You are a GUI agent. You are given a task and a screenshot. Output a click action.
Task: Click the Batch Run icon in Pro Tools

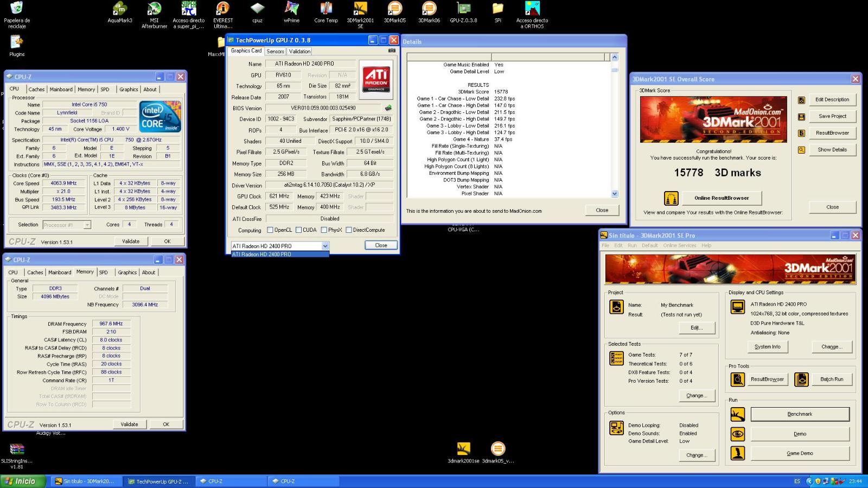coord(801,379)
